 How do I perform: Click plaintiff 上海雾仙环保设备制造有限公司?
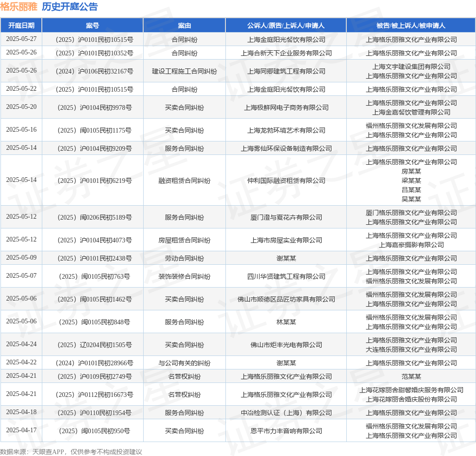pyautogui.click(x=286, y=148)
